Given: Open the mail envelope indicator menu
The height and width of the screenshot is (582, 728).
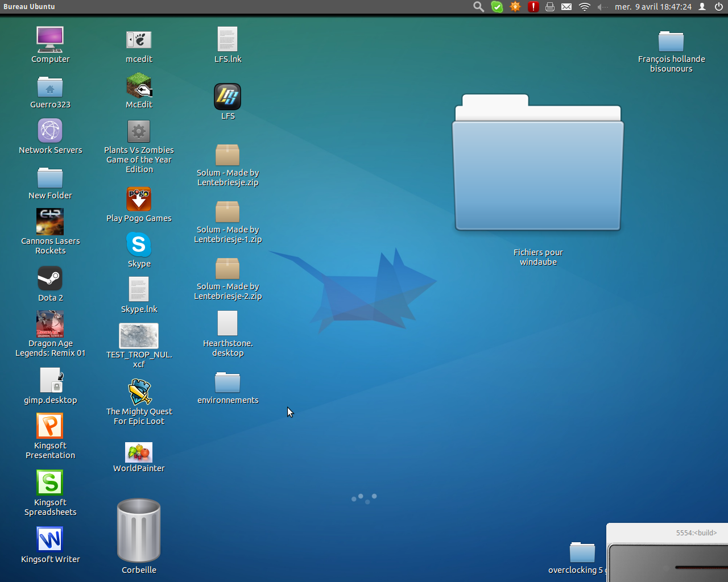Looking at the screenshot, I should click(566, 7).
